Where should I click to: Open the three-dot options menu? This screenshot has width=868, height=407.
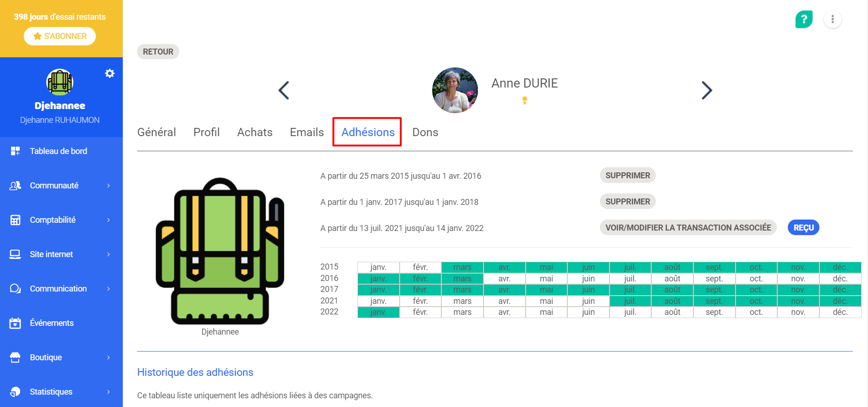click(832, 19)
